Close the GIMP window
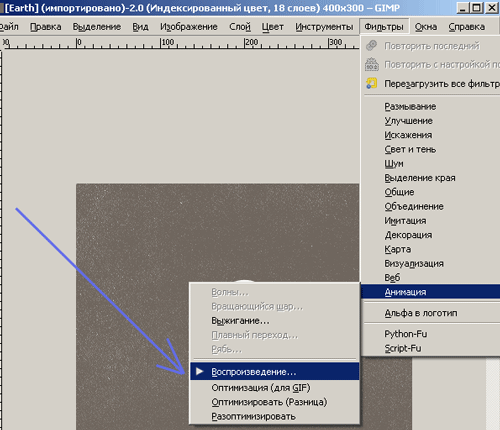The width and height of the screenshot is (500, 430). [492, 7]
